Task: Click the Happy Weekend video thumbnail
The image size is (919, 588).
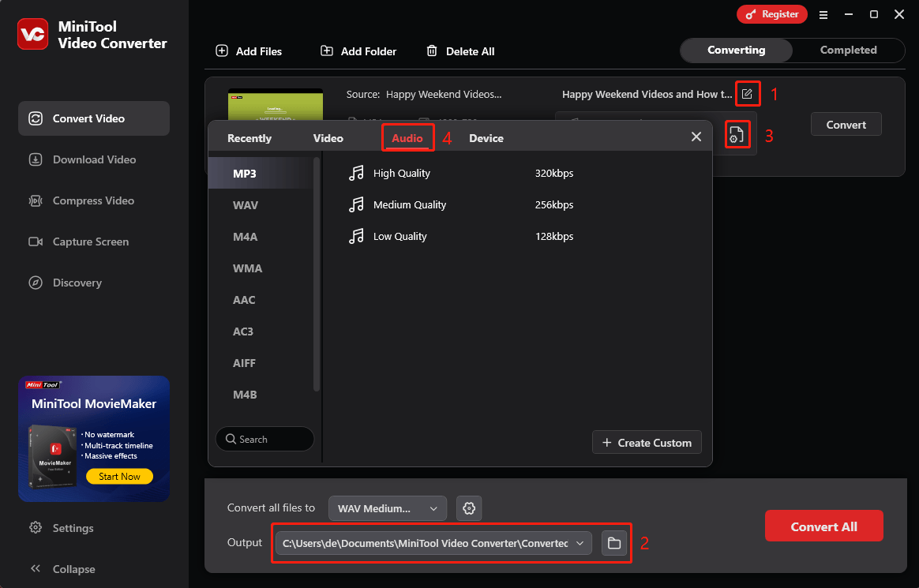Action: pyautogui.click(x=276, y=104)
